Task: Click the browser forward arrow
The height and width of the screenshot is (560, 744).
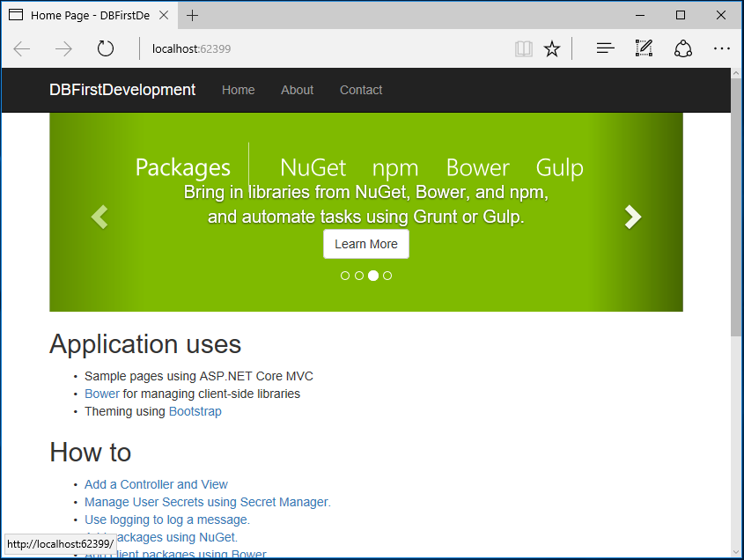Action: tap(63, 49)
